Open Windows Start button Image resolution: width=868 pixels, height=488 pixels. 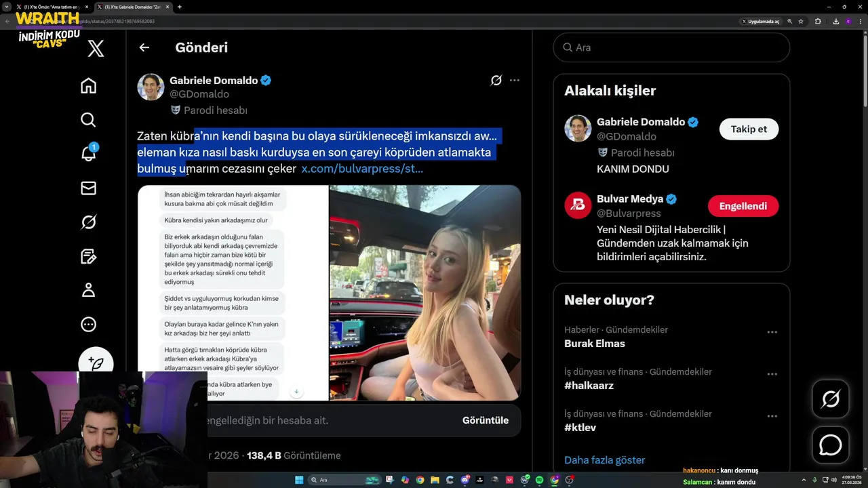pos(299,480)
